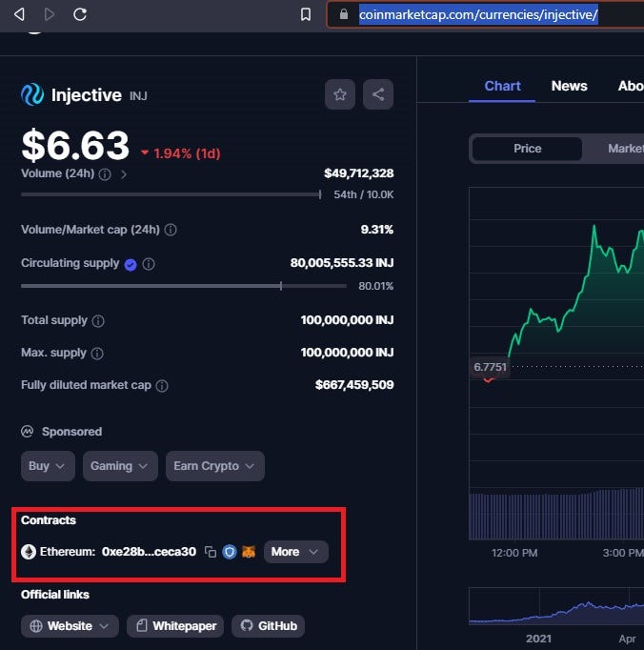Click the 1.94% (1d) change indicator

(x=181, y=153)
